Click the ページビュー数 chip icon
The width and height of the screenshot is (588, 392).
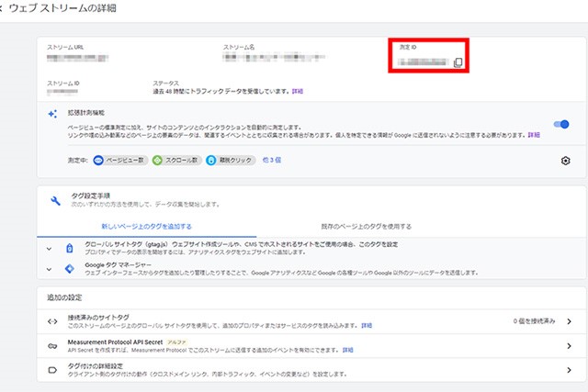pyautogui.click(x=98, y=161)
